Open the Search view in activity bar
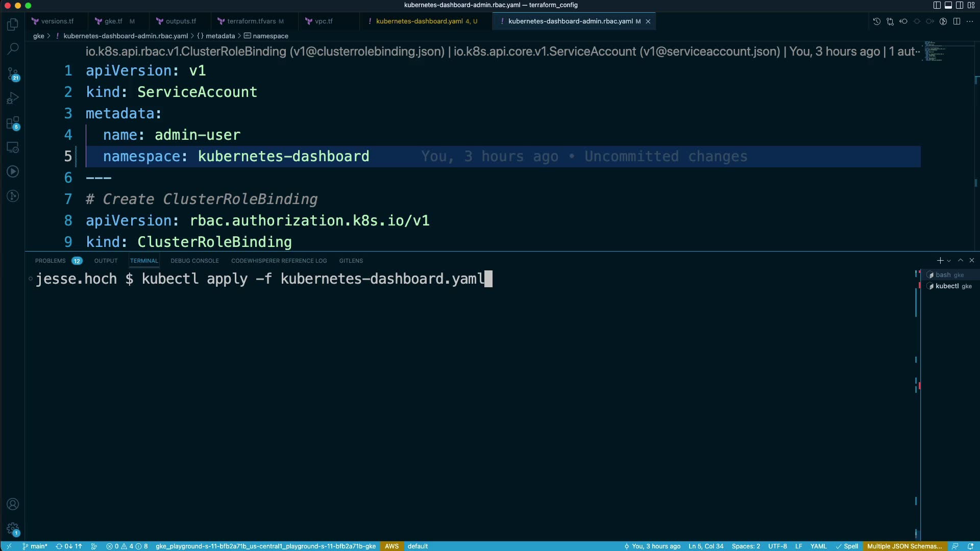This screenshot has width=980, height=551. pyautogui.click(x=13, y=49)
